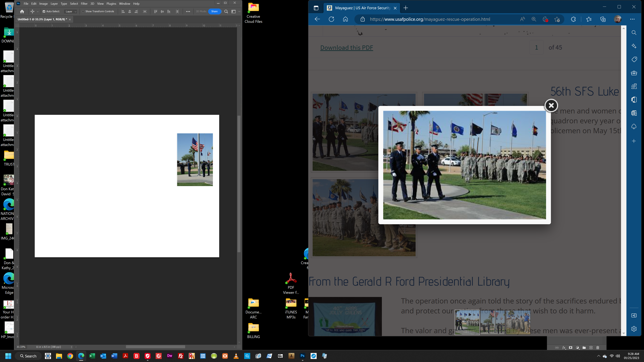Image resolution: width=644 pixels, height=362 pixels.
Task: Click Distribute horizontally icon in options bar
Action: coord(177,12)
